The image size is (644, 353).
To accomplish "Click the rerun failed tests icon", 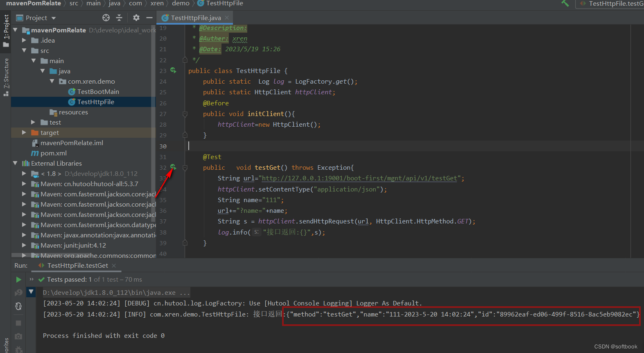I will coord(18,292).
